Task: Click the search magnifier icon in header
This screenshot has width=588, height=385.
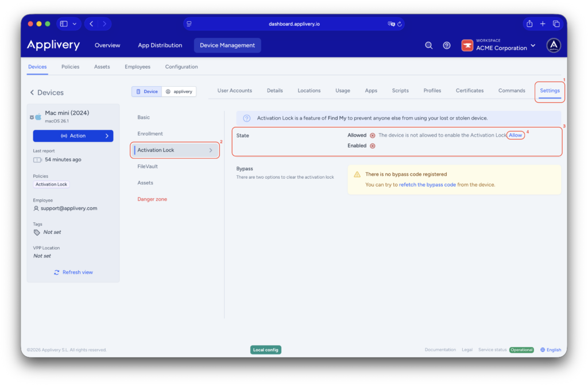Action: pyautogui.click(x=428, y=45)
